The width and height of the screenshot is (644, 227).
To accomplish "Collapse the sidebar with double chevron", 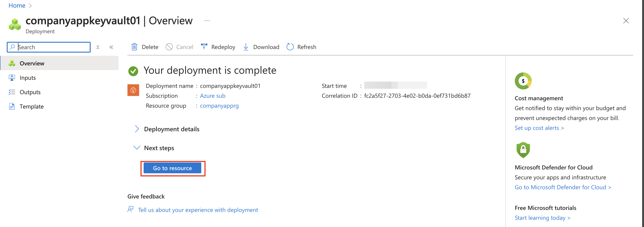I will pos(111,47).
